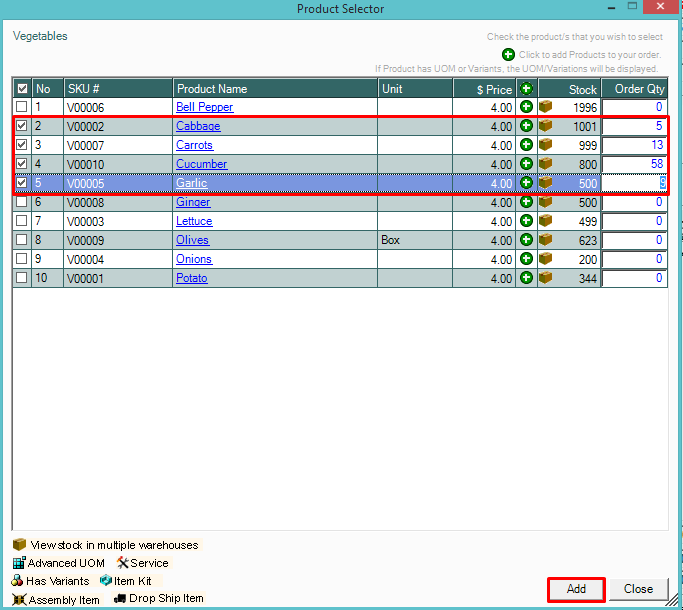683x610 pixels.
Task: Click green plus icon in table header
Action: coord(526,89)
